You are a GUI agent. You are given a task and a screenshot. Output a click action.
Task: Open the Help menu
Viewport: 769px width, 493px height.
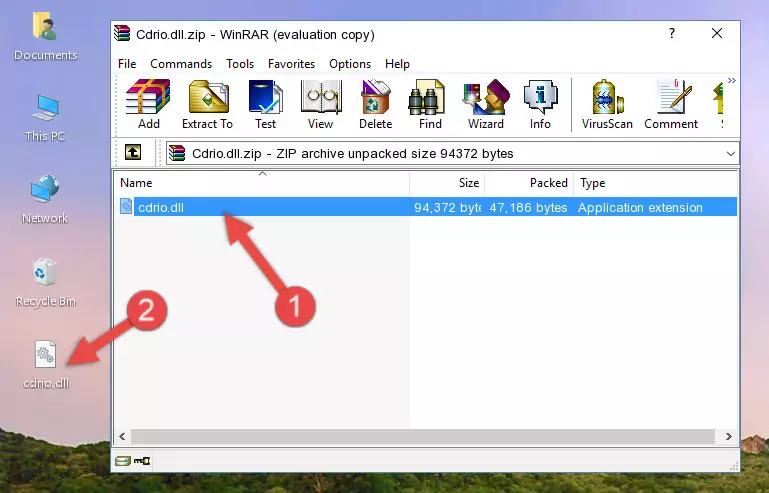pyautogui.click(x=397, y=64)
